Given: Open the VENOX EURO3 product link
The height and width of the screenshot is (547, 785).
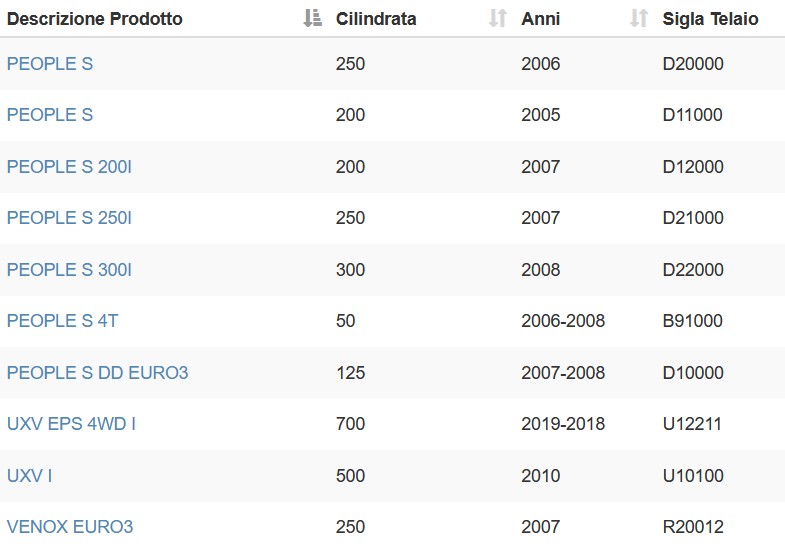Looking at the screenshot, I should pos(70,527).
